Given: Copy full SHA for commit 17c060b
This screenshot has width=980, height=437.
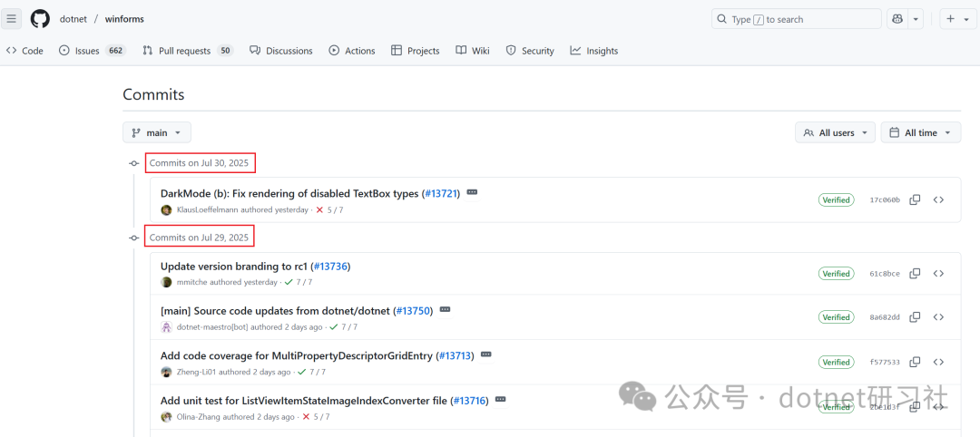Looking at the screenshot, I should tap(915, 199).
